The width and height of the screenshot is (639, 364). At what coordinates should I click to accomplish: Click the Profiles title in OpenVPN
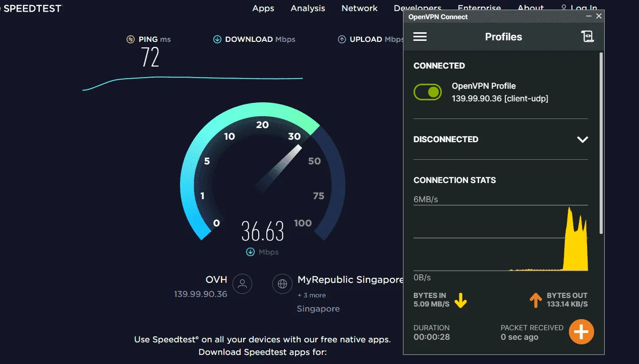pyautogui.click(x=503, y=37)
